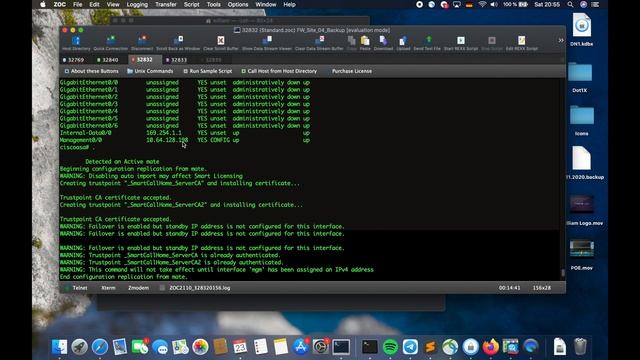Open Launchpad from the dock
The image size is (640, 360).
(80, 347)
